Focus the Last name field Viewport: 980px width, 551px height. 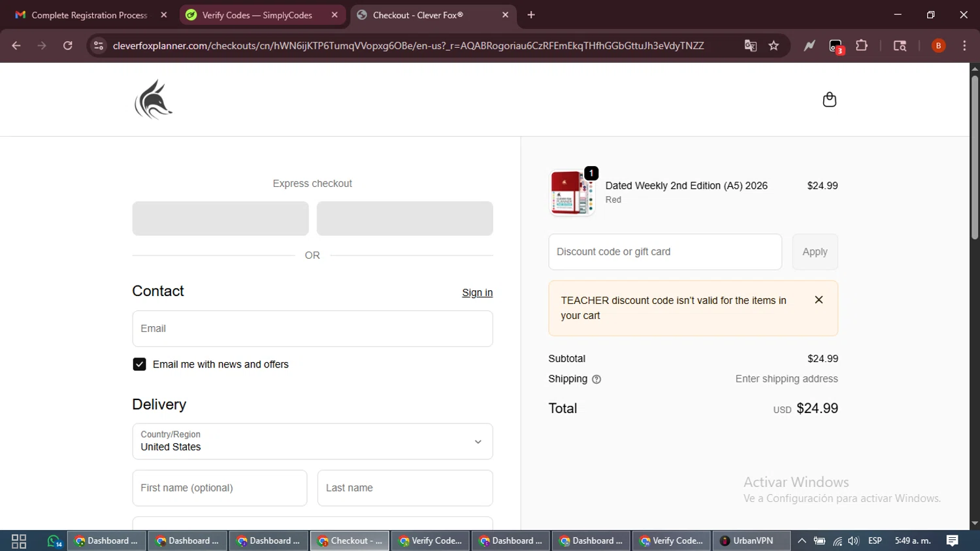click(x=405, y=488)
